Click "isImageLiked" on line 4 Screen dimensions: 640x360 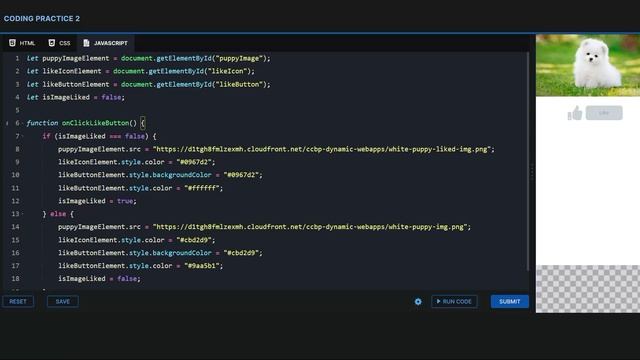pyautogui.click(x=66, y=97)
